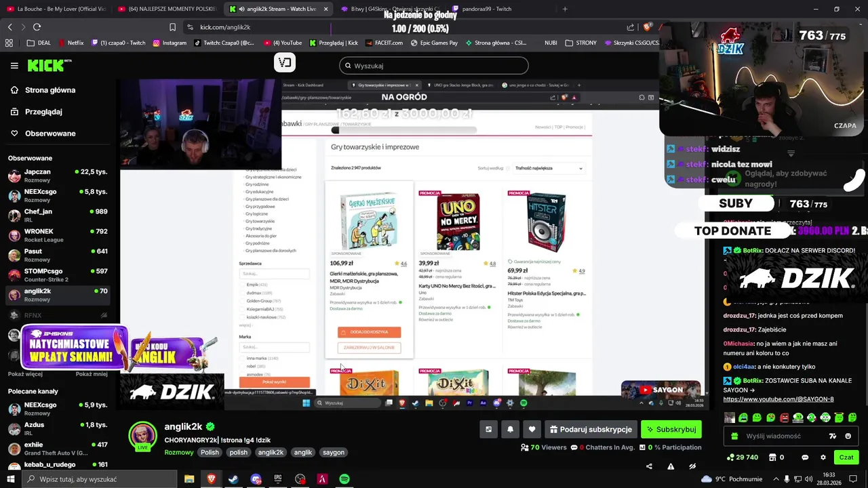Open the 'Epic Games Pay' bookmark

434,43
